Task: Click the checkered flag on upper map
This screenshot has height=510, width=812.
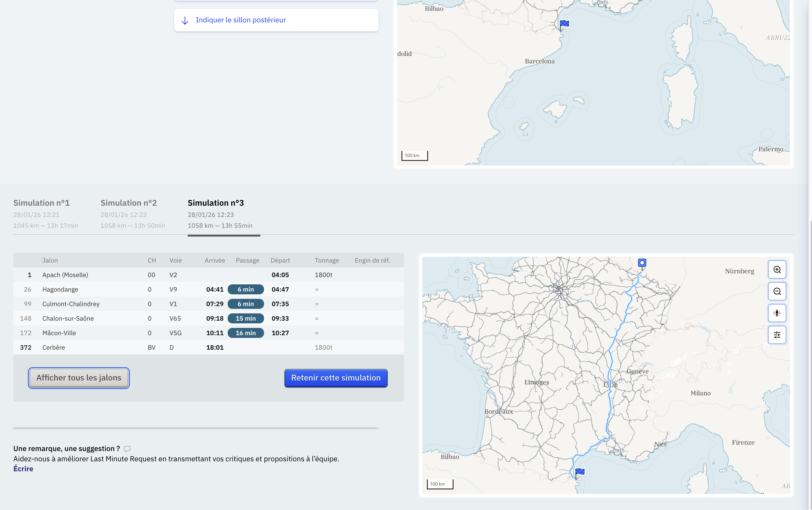Action: pos(564,24)
